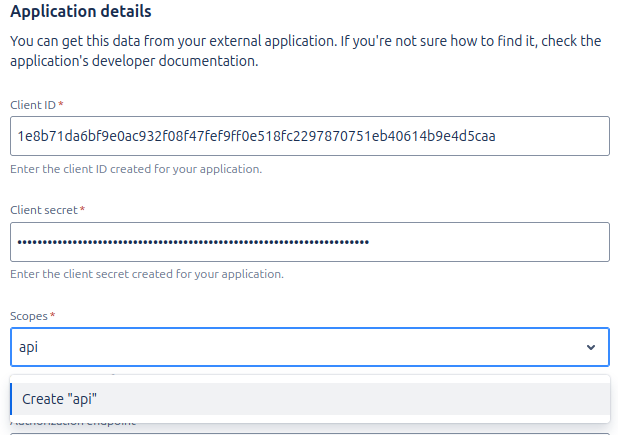
Task: Focus the Client secret input box
Action: (x=310, y=242)
